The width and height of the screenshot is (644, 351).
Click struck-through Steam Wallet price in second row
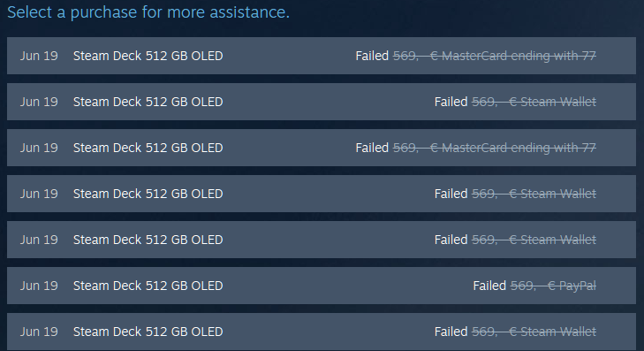click(534, 102)
